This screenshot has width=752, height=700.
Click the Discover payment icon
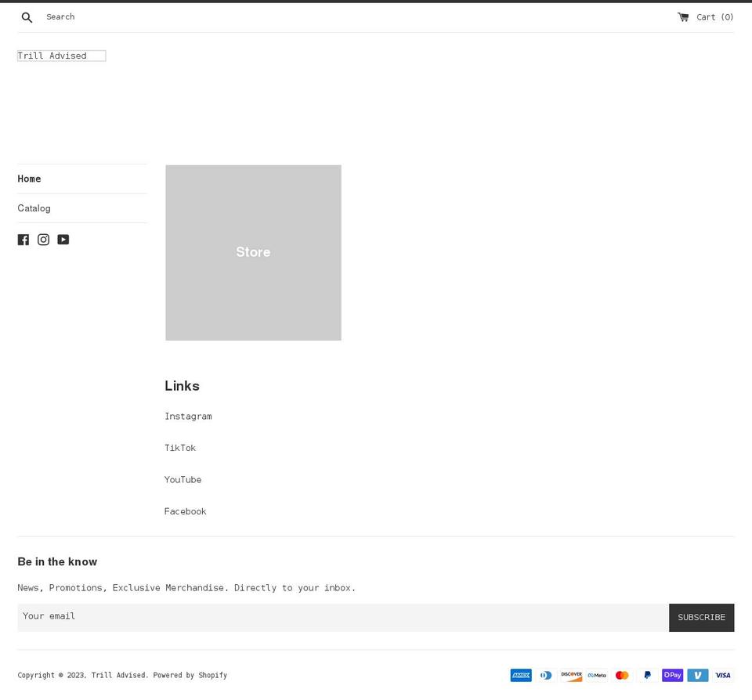(x=572, y=675)
